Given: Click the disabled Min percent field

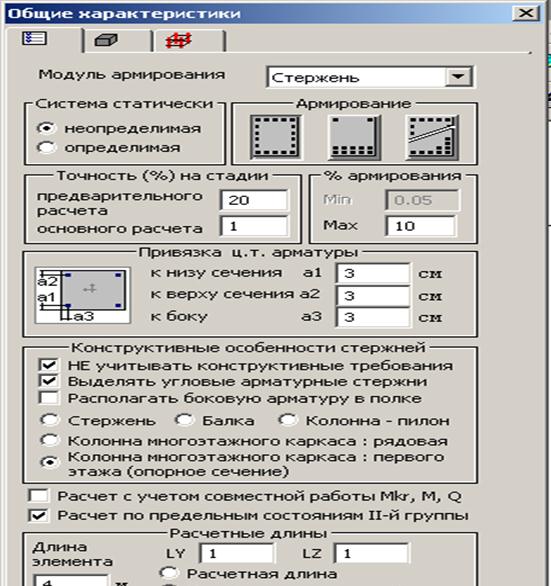Looking at the screenshot, I should point(422,200).
